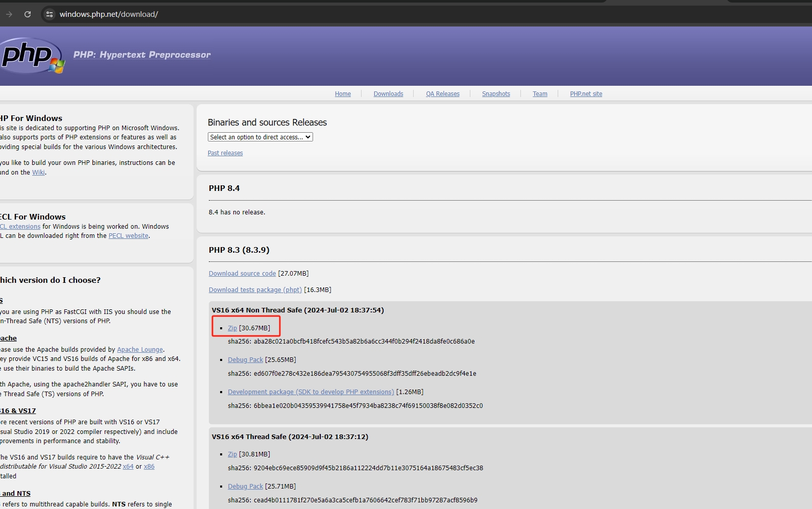Screen dimensions: 812x509
Task: Click the browser reload icon
Action: 28,14
